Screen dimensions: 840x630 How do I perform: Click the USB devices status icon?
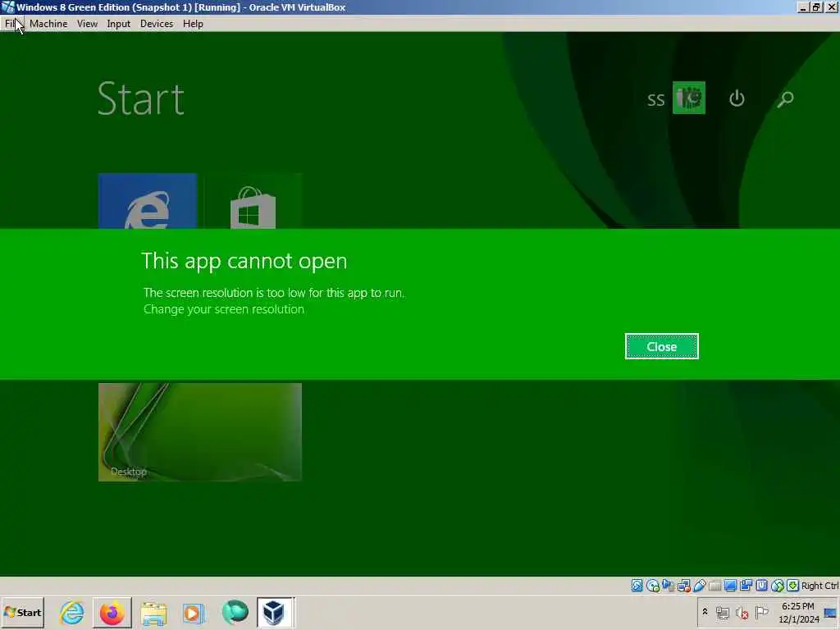tap(699, 586)
